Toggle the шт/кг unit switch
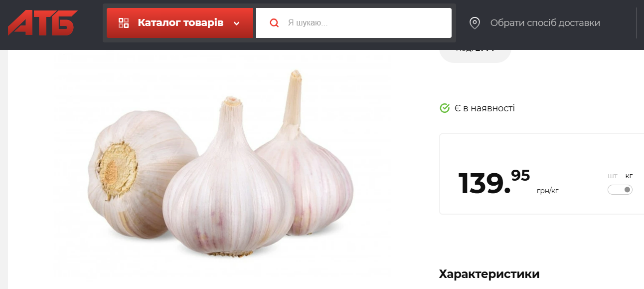Image resolution: width=644 pixels, height=289 pixels. point(620,190)
